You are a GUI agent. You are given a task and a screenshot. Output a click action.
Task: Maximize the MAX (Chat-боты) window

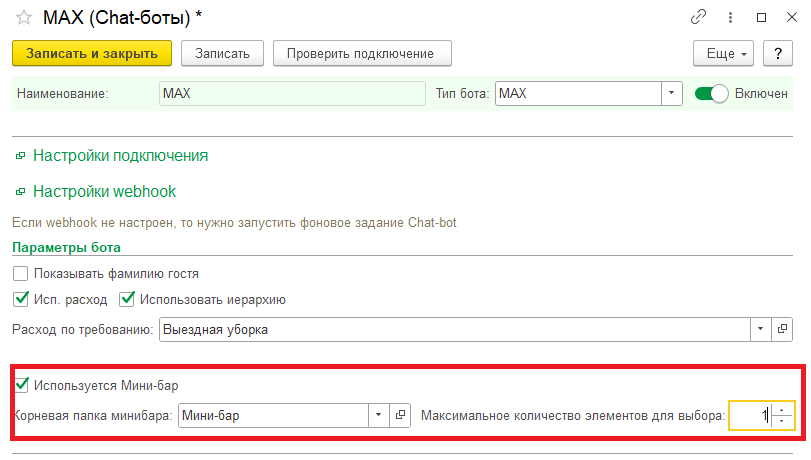[x=761, y=18]
